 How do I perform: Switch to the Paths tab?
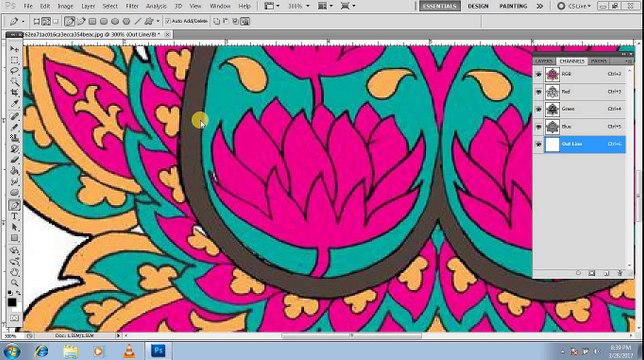(x=598, y=61)
